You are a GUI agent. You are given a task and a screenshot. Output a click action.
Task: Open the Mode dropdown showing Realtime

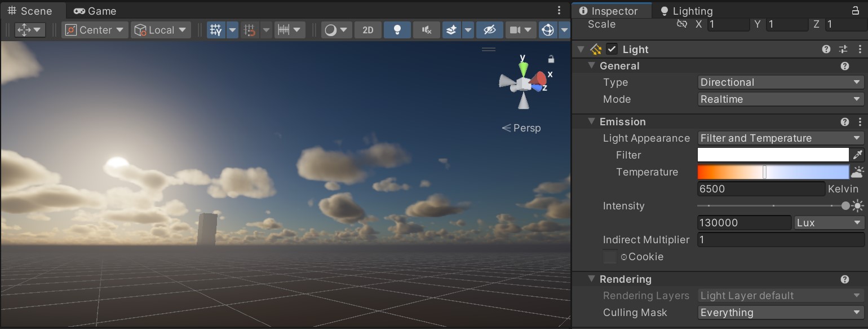click(780, 99)
